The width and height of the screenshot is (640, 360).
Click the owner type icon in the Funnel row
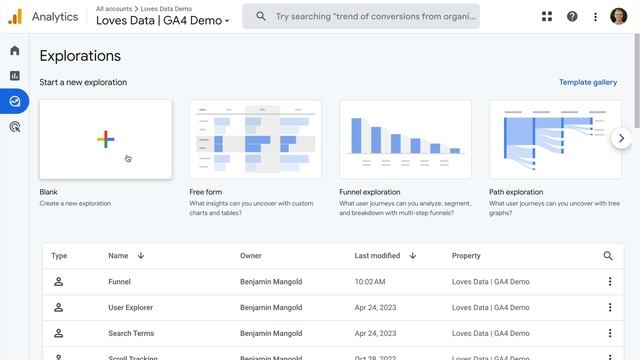[58, 282]
